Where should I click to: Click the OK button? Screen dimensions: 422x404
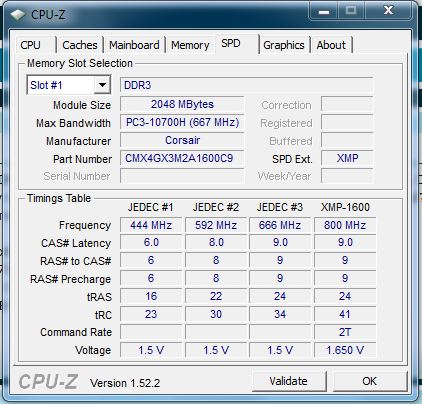click(x=369, y=381)
